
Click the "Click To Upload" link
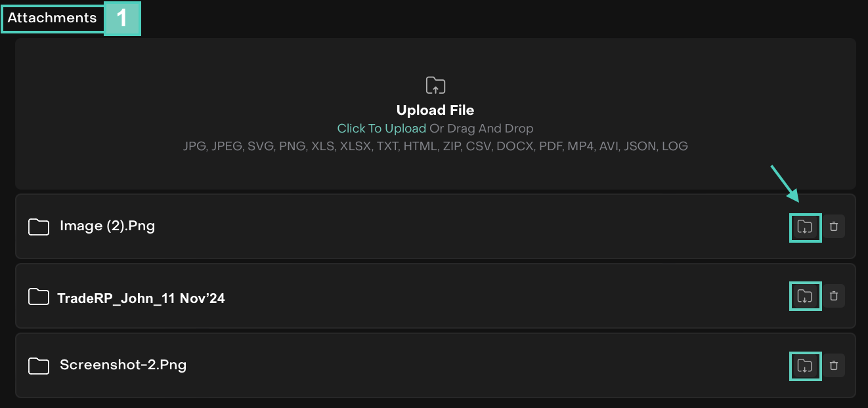(381, 129)
